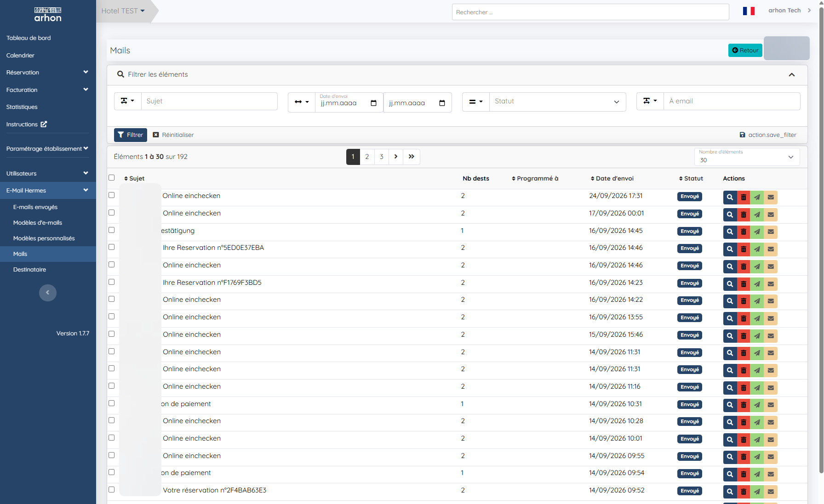
Task: Sort table by Date d'envoi column
Action: click(x=612, y=178)
